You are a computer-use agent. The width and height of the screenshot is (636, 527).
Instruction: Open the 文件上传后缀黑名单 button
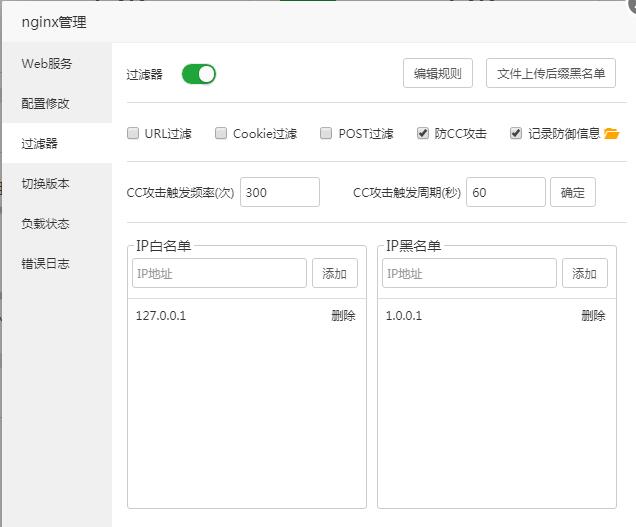tap(550, 73)
